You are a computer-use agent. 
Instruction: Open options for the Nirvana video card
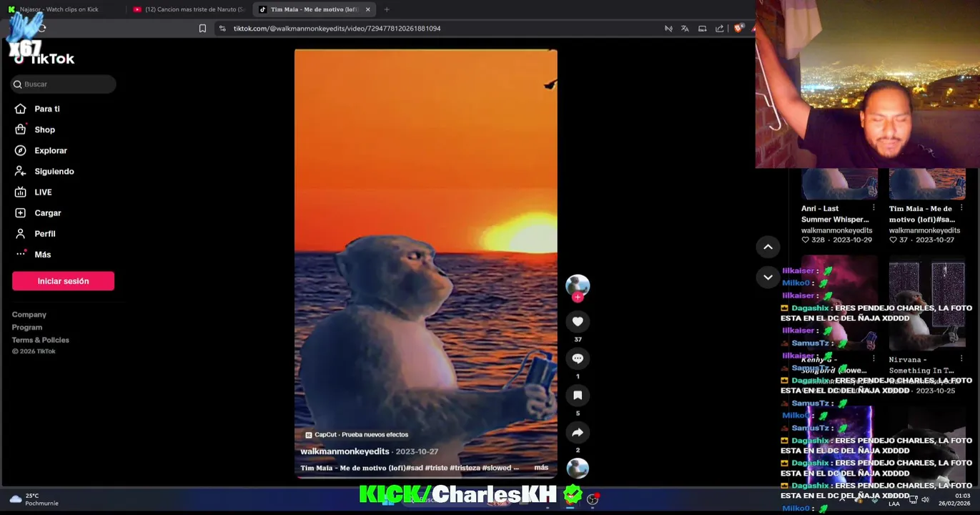pos(961,359)
